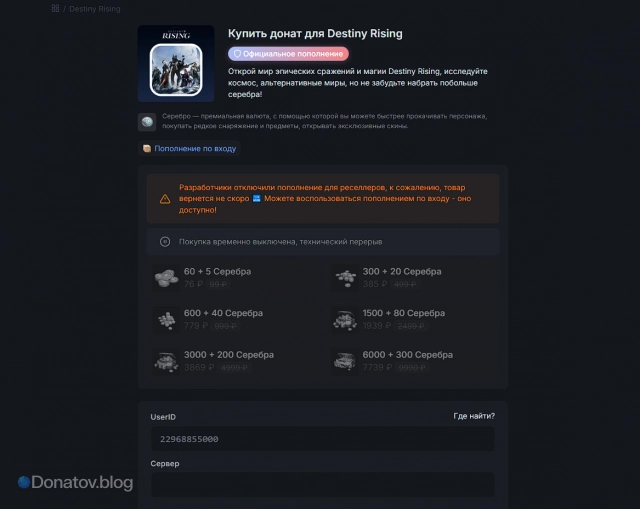Click the Официальное пополнение badge
The width and height of the screenshot is (640, 509).
288,54
